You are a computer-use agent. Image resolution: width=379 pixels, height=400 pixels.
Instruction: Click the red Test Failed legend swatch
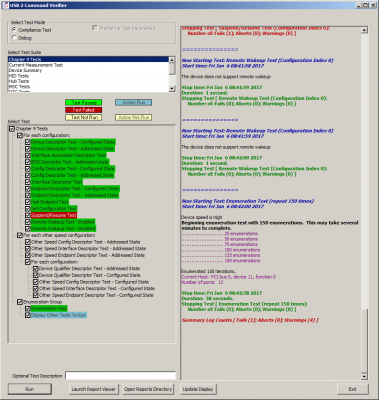tap(84, 110)
